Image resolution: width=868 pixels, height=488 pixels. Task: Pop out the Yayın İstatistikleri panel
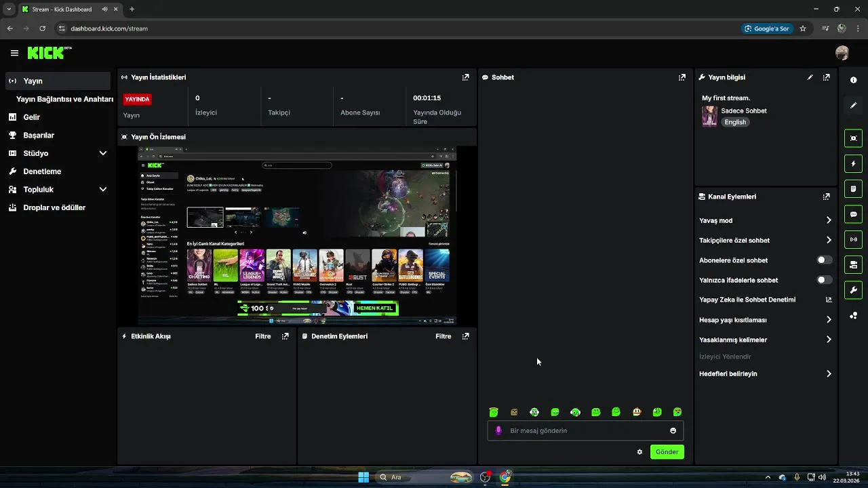[465, 77]
